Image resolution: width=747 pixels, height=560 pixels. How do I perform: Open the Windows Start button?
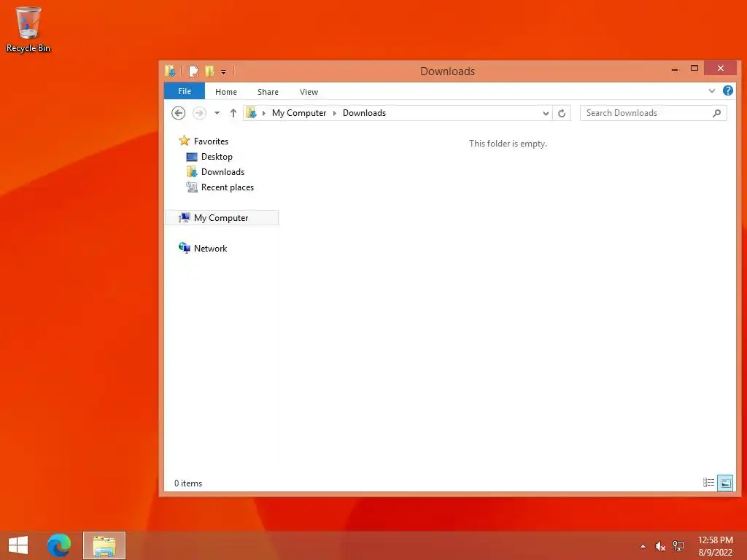pyautogui.click(x=18, y=545)
